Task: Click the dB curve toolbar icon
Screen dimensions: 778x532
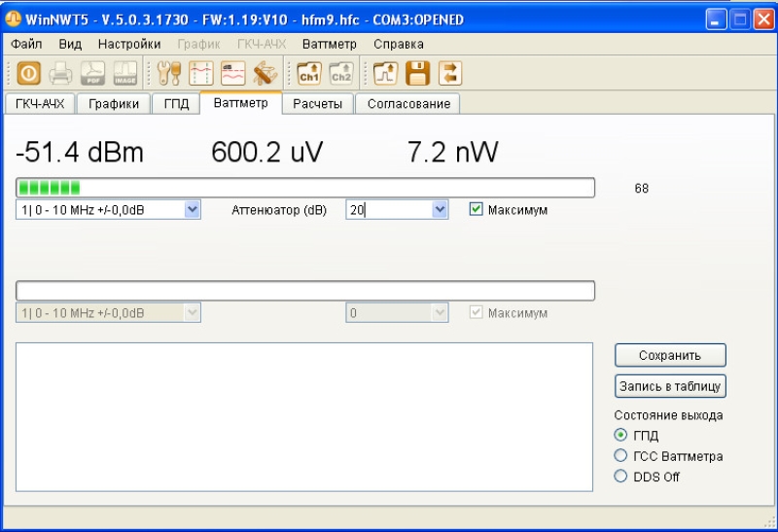Action: (233, 74)
